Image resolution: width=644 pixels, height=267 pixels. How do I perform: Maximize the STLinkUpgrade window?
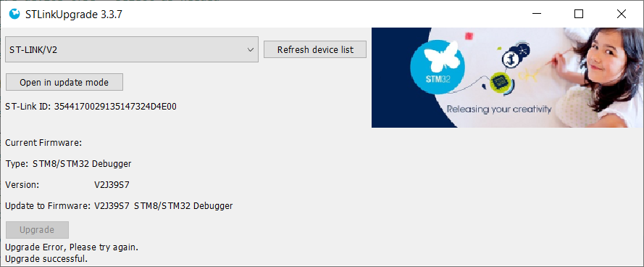pos(579,14)
